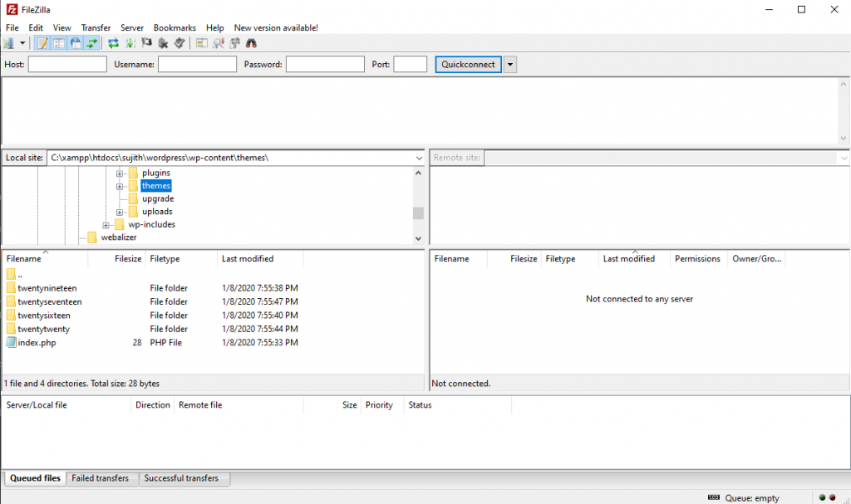Click message log scrollbar down arrow

click(843, 138)
